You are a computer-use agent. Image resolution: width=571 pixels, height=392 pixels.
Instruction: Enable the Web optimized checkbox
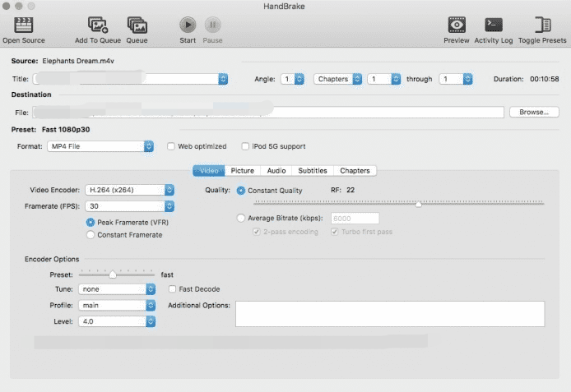(x=171, y=146)
